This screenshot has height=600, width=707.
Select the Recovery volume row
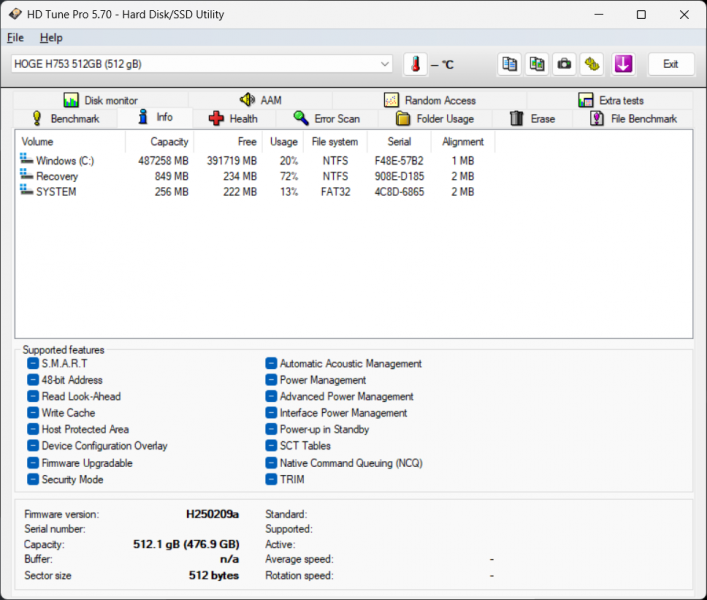pyautogui.click(x=56, y=176)
